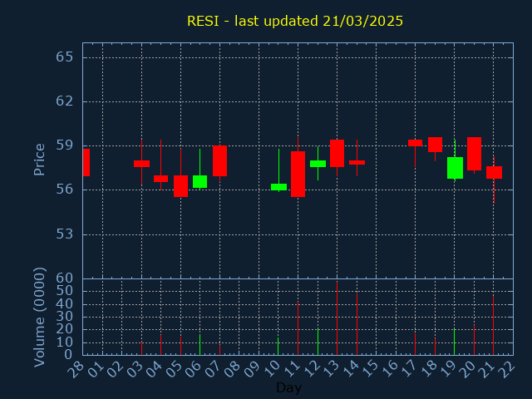The image size is (532, 399).
Task: Click day axis label 01
Action: click(x=96, y=369)
